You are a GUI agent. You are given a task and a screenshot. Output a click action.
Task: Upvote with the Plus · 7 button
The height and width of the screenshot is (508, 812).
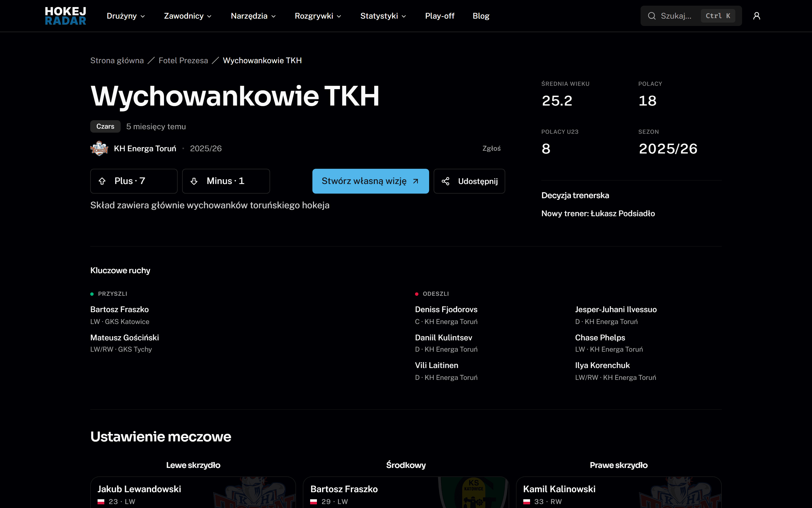134,181
